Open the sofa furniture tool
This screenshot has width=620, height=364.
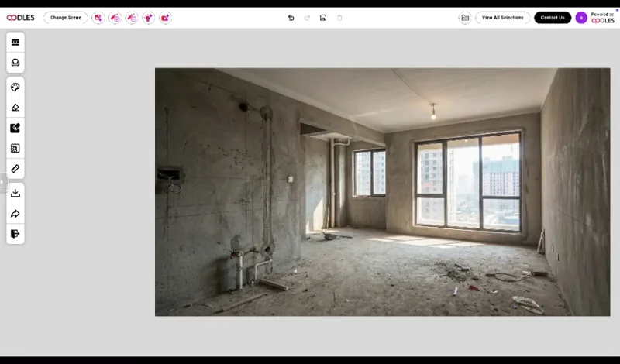pyautogui.click(x=15, y=63)
